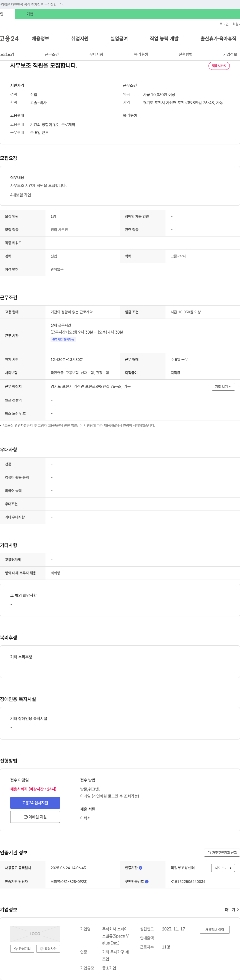Click the 열람차단 block button
Screen dimensions: 240x980
click(48, 948)
